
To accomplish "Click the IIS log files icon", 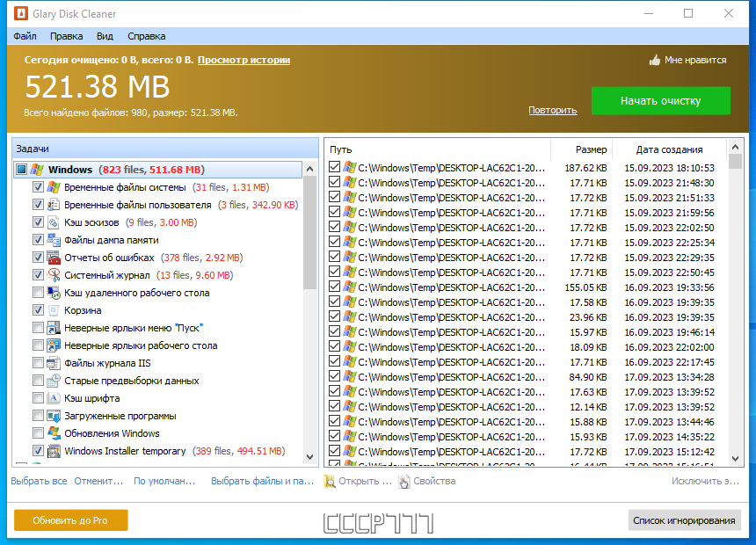I will click(x=54, y=363).
